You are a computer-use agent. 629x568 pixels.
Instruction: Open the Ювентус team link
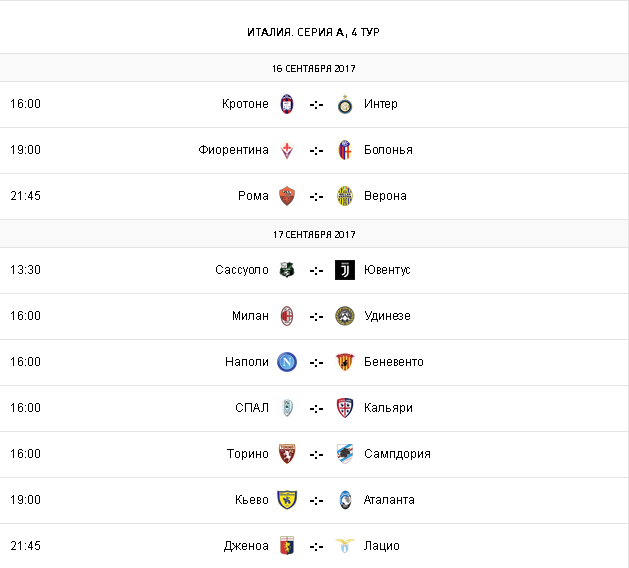(387, 270)
